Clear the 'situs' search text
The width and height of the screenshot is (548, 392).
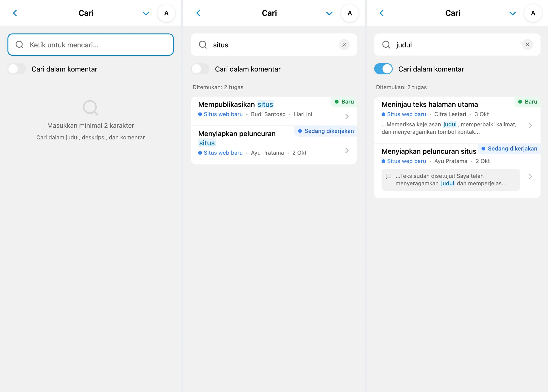(x=344, y=45)
